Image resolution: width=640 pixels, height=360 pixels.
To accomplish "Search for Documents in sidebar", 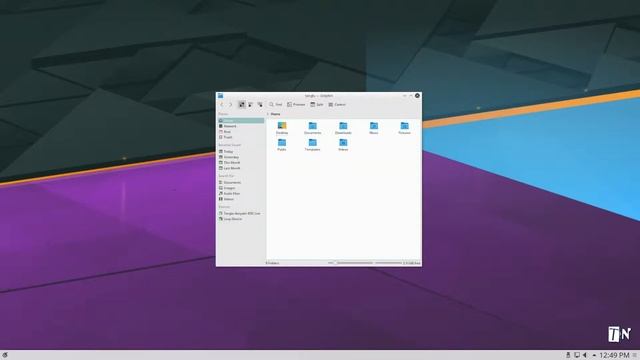I will click(241, 182).
